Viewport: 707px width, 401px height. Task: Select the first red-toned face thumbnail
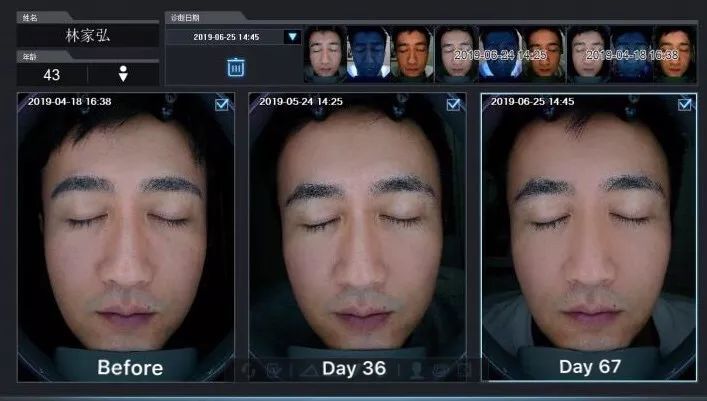(412, 54)
